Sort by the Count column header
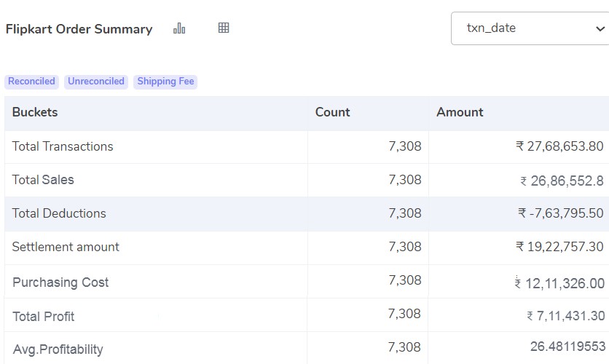Screen dimensions: 609x364 click(x=332, y=112)
